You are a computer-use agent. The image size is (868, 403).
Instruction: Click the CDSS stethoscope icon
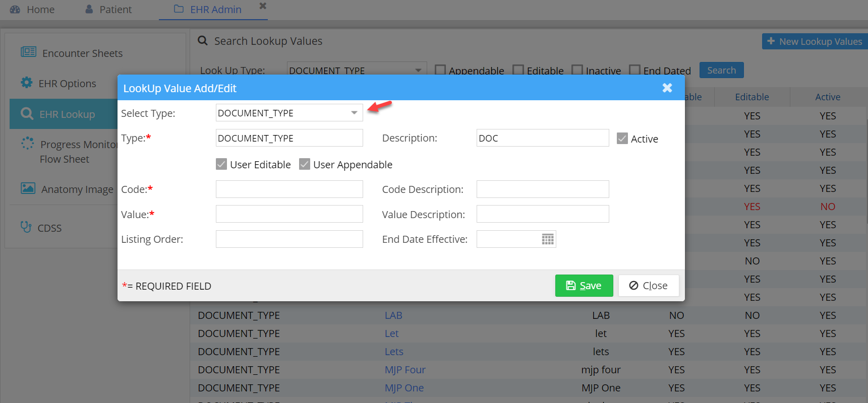[26, 227]
